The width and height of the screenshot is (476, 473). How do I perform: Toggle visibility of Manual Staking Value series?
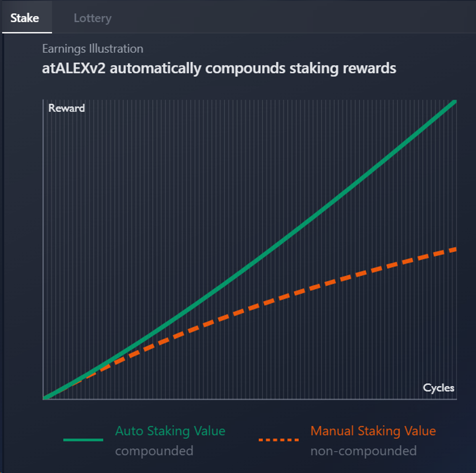click(373, 431)
